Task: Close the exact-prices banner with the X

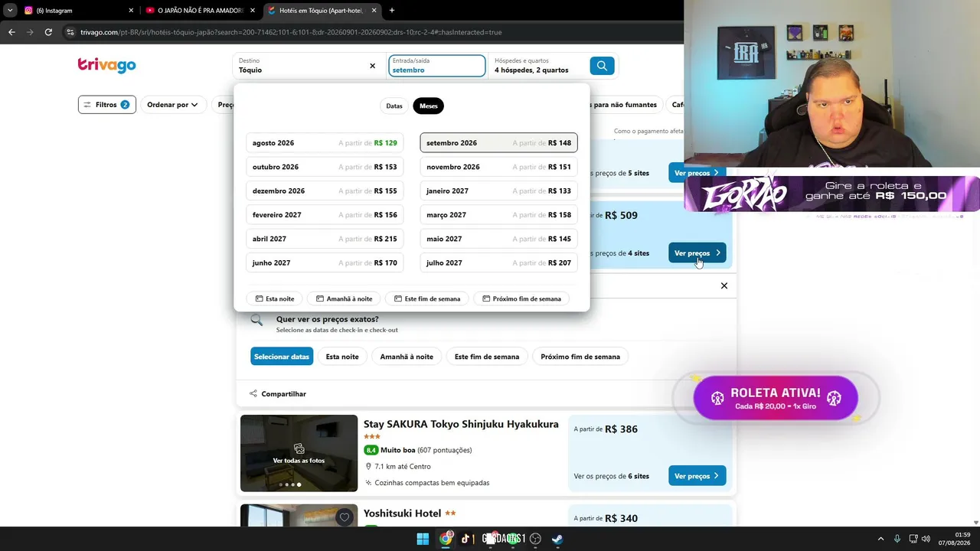Action: pos(724,285)
